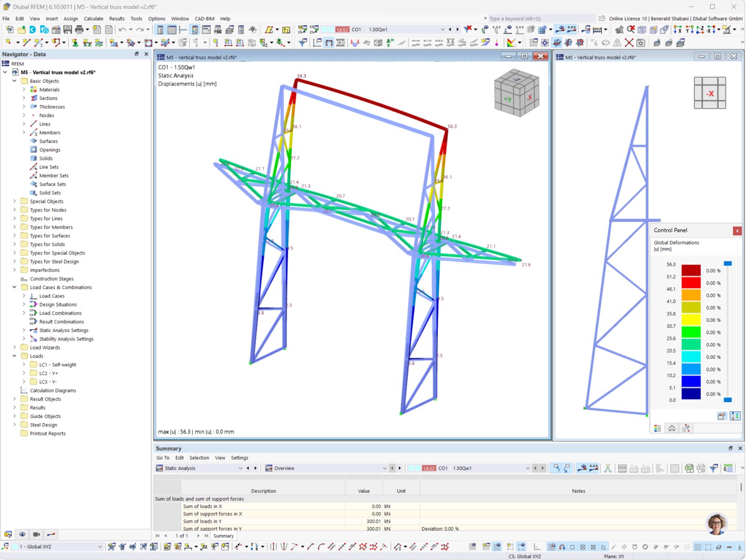Select the view in X direction icon
This screenshot has width=747, height=560.
click(x=678, y=30)
